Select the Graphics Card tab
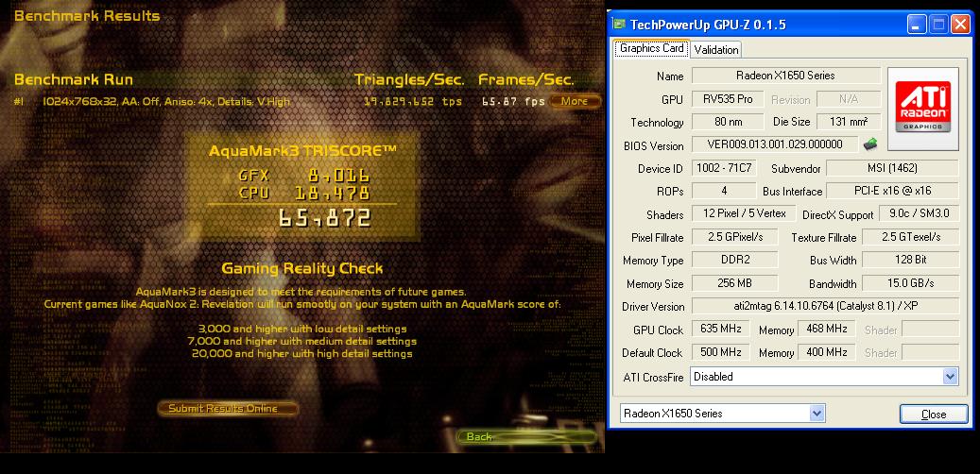Viewport: 980px width, 474px height. pos(652,48)
